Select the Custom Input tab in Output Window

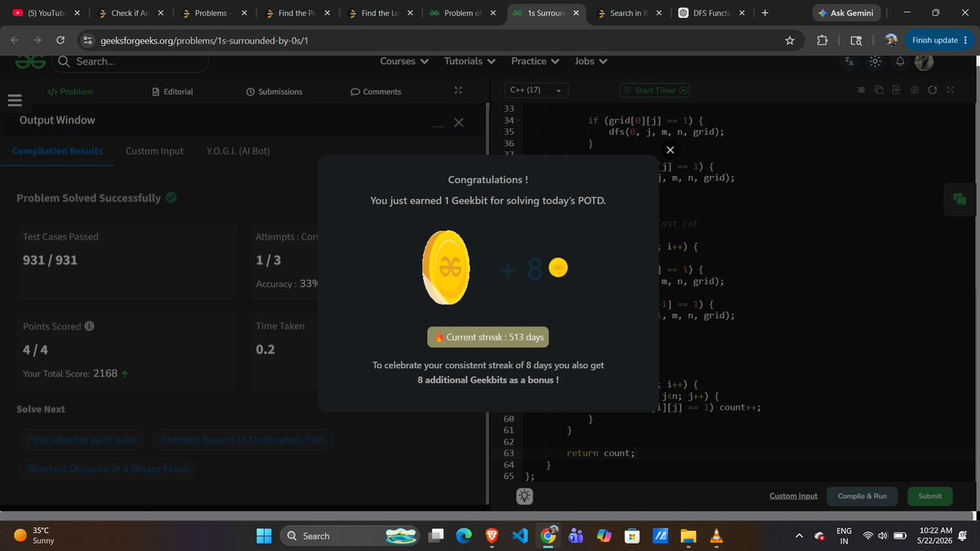coord(154,151)
